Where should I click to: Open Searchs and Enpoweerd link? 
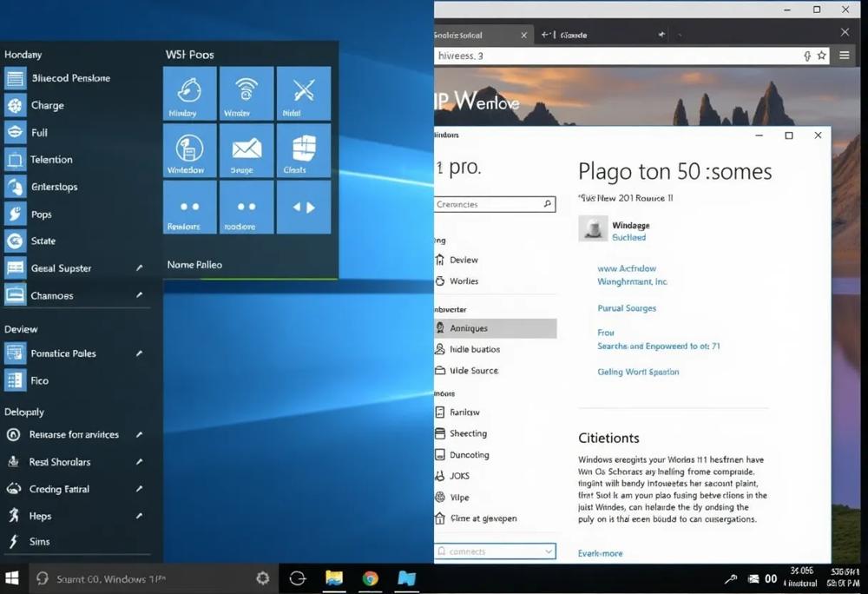[x=659, y=346]
